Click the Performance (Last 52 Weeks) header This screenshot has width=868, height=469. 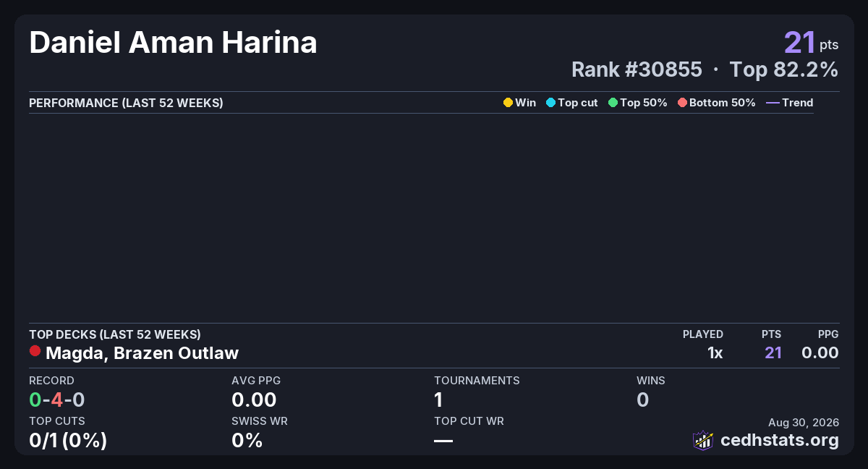click(x=126, y=103)
